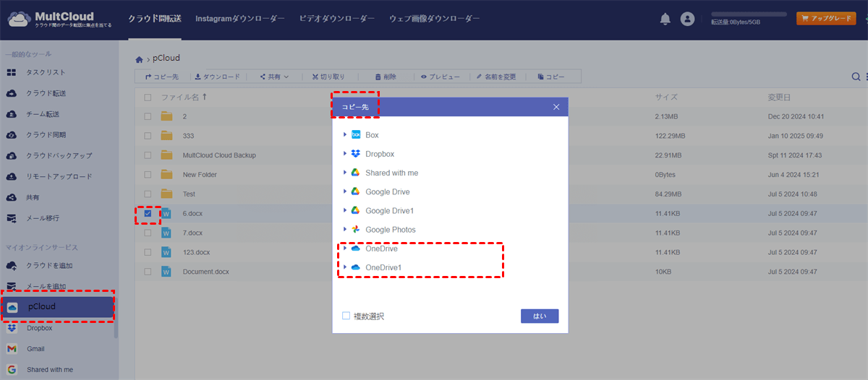Click the home breadcrumb icon
The width and height of the screenshot is (868, 380).
tap(140, 59)
